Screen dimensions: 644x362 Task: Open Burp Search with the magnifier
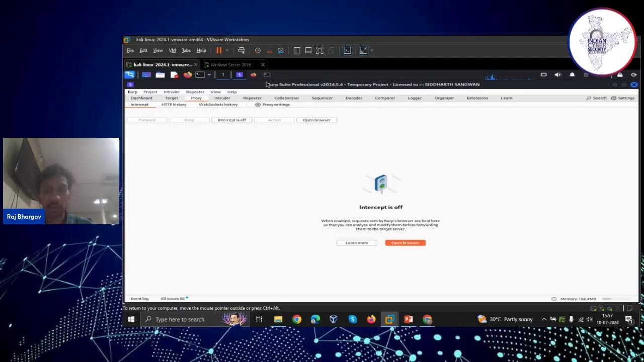pos(597,98)
